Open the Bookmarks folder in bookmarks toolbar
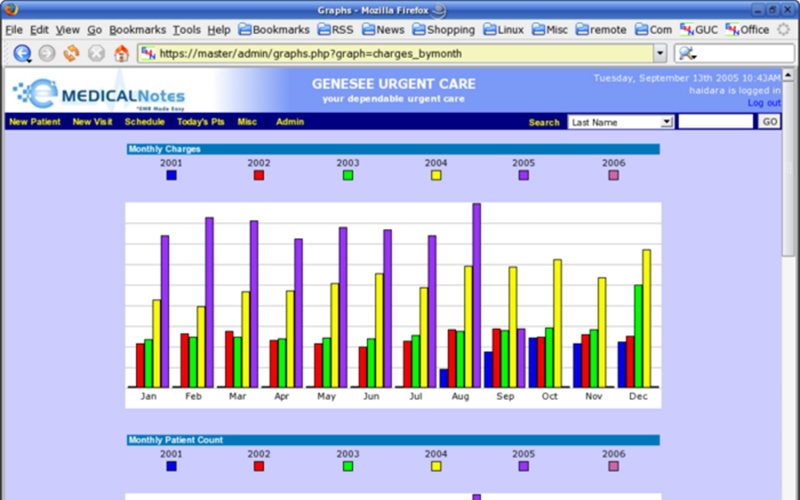Screen dimensions: 800x500 (274, 30)
